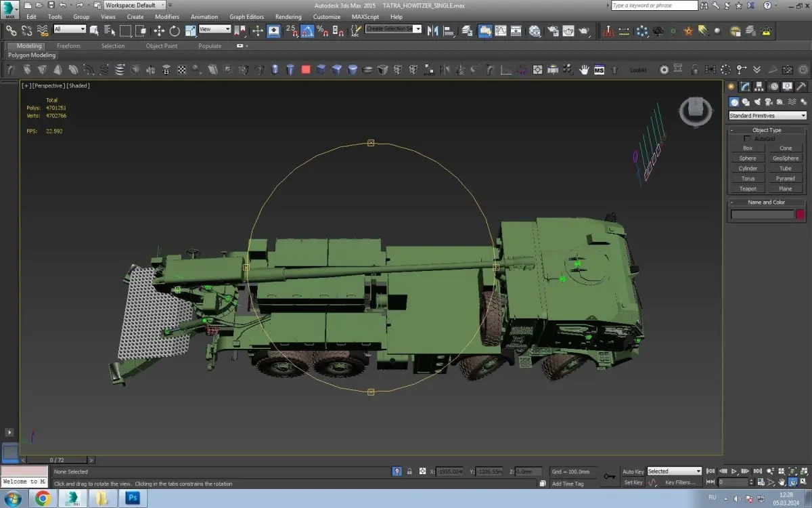The width and height of the screenshot is (812, 508).
Task: Open the Render Setup teapot icon
Action: click(553, 30)
